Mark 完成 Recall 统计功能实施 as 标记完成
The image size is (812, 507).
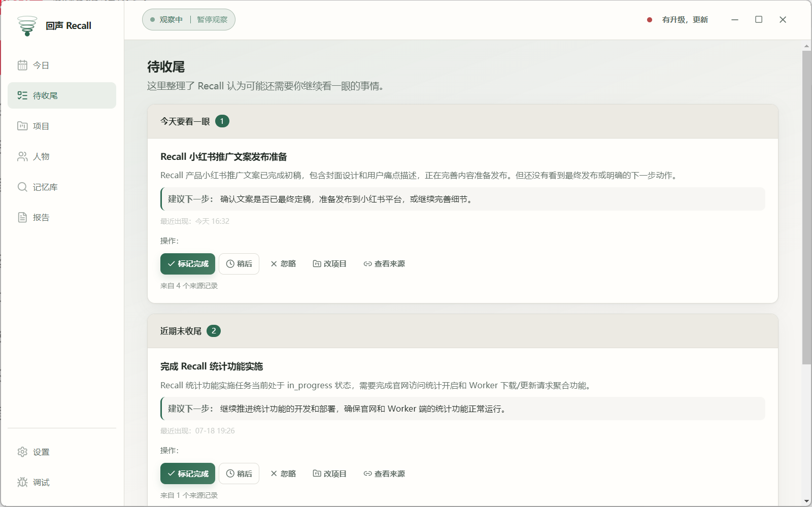tap(188, 474)
